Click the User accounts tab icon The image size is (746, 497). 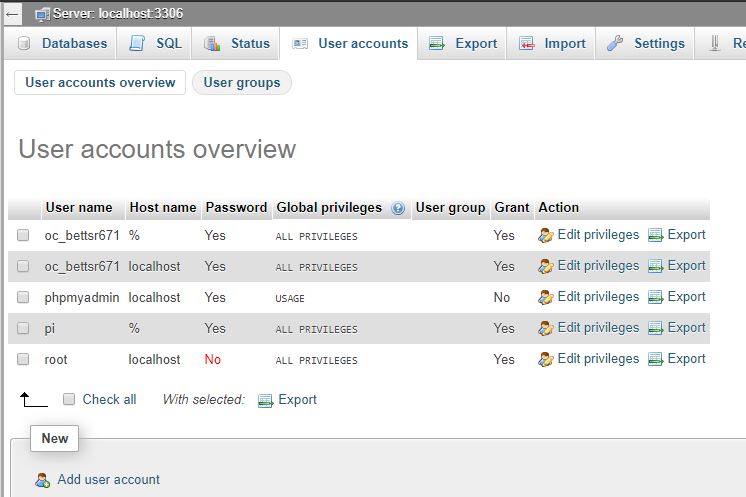coord(300,44)
